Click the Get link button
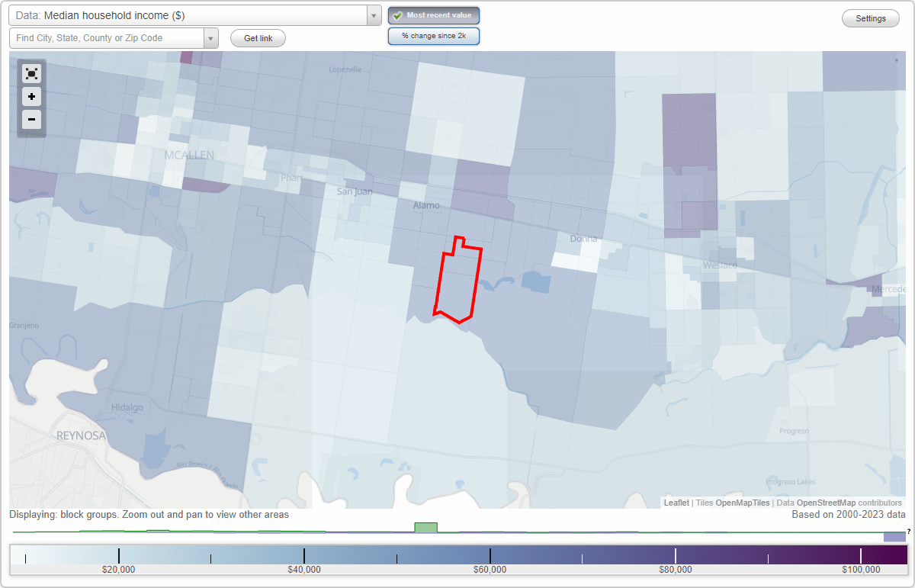 [x=257, y=37]
